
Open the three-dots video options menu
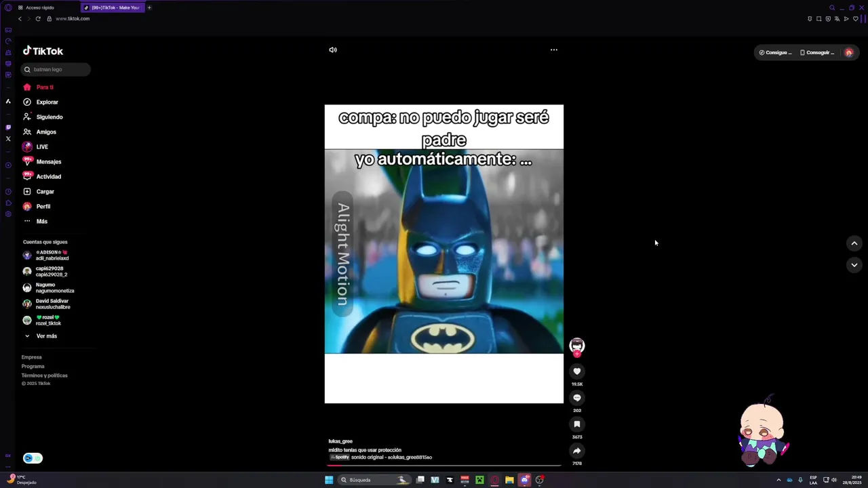(x=554, y=49)
